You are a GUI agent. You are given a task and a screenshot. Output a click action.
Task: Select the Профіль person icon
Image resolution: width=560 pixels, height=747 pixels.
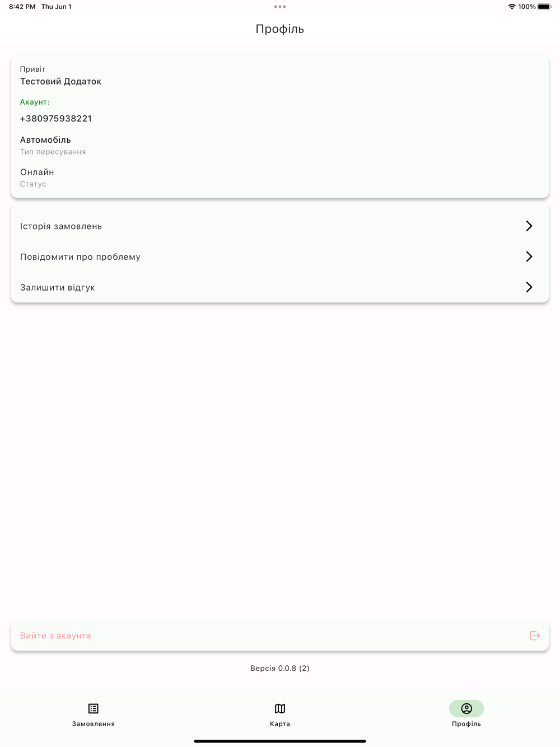(x=466, y=708)
